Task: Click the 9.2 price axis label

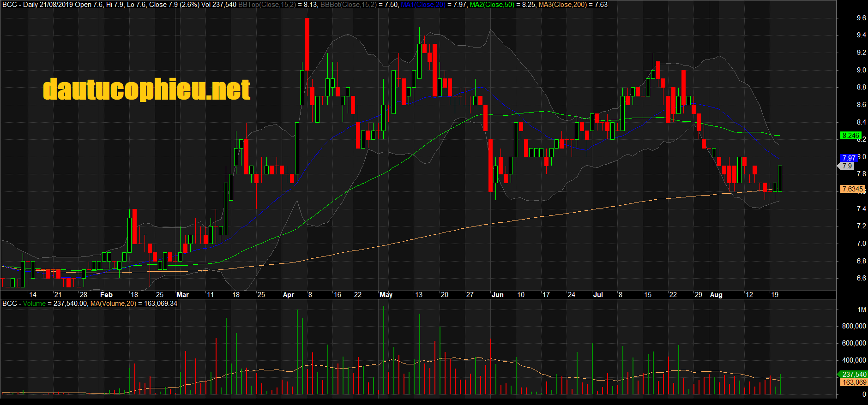Action: [x=861, y=53]
